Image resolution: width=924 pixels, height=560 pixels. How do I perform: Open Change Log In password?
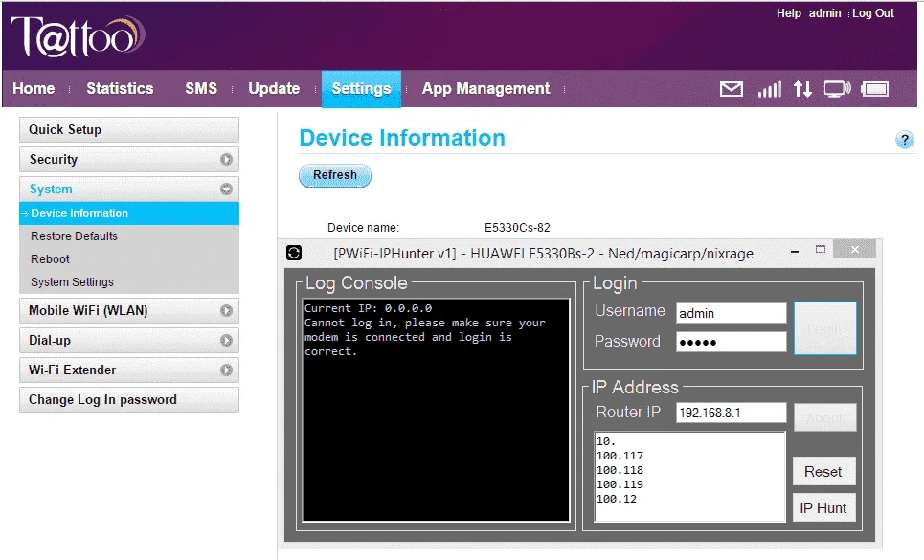pyautogui.click(x=129, y=400)
